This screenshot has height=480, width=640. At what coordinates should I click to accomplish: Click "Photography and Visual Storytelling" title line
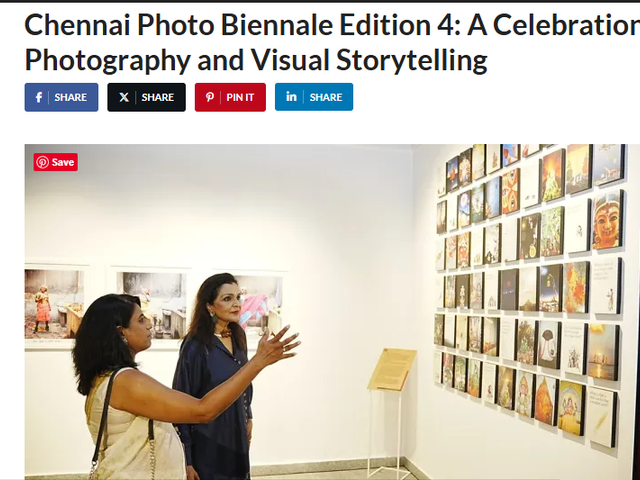256,60
